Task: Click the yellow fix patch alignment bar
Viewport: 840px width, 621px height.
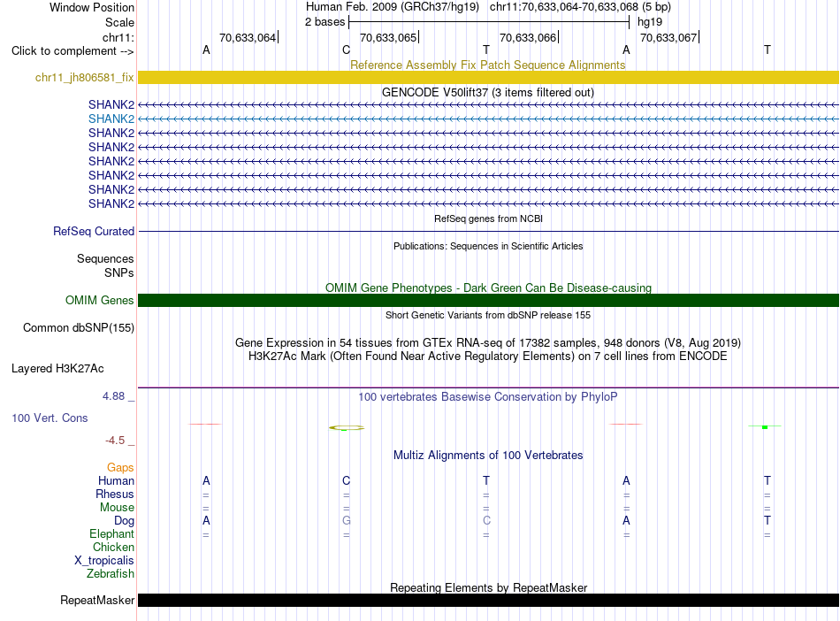Action: coord(488,77)
